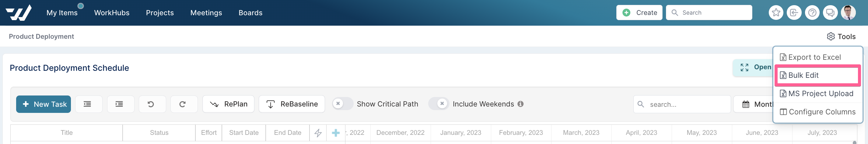Image resolution: width=868 pixels, height=144 pixels.
Task: Open the Tools gear menu
Action: [841, 37]
